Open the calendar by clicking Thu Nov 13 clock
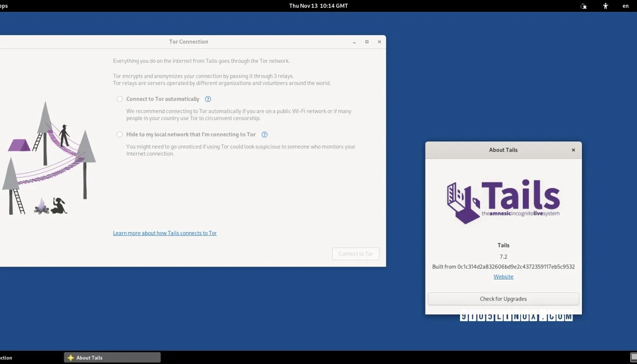 (x=318, y=6)
